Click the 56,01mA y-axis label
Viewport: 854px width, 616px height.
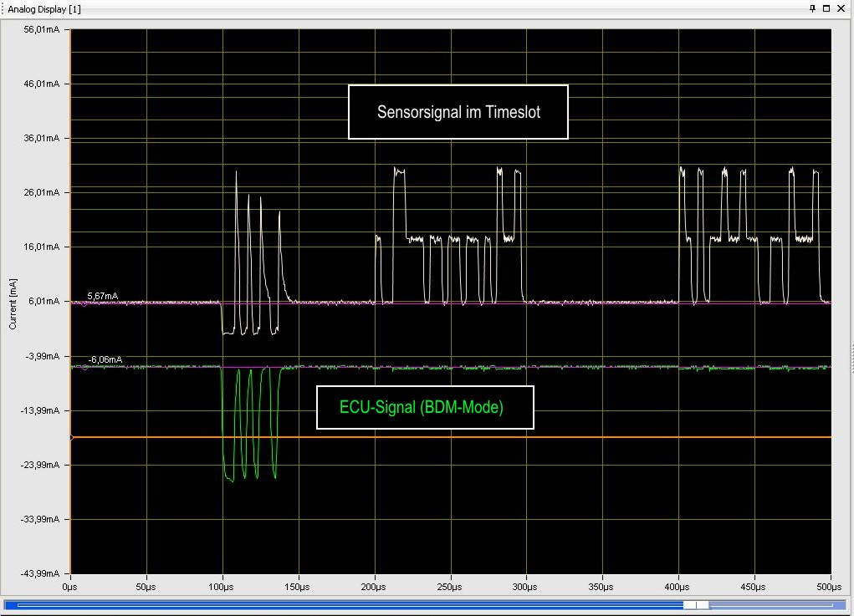41,29
